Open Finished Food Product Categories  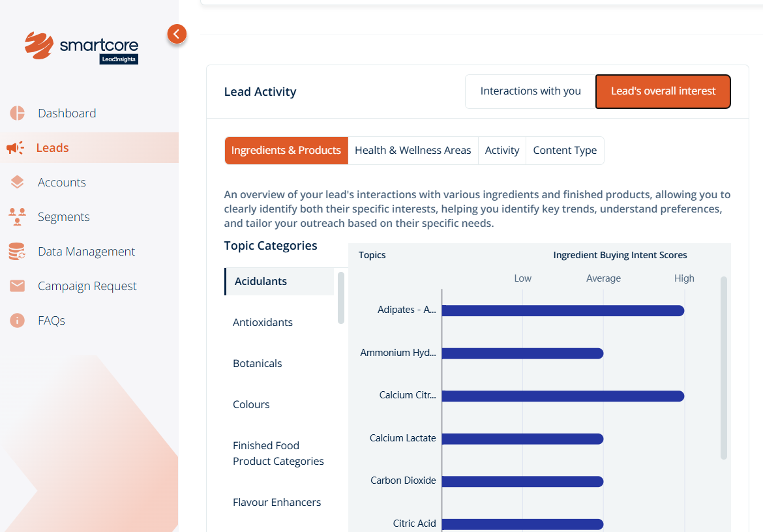(278, 453)
